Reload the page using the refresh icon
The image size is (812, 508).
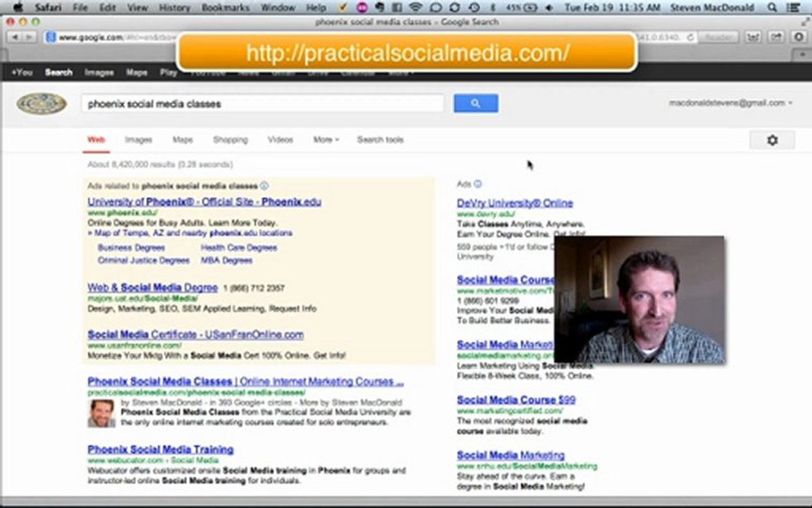click(690, 37)
